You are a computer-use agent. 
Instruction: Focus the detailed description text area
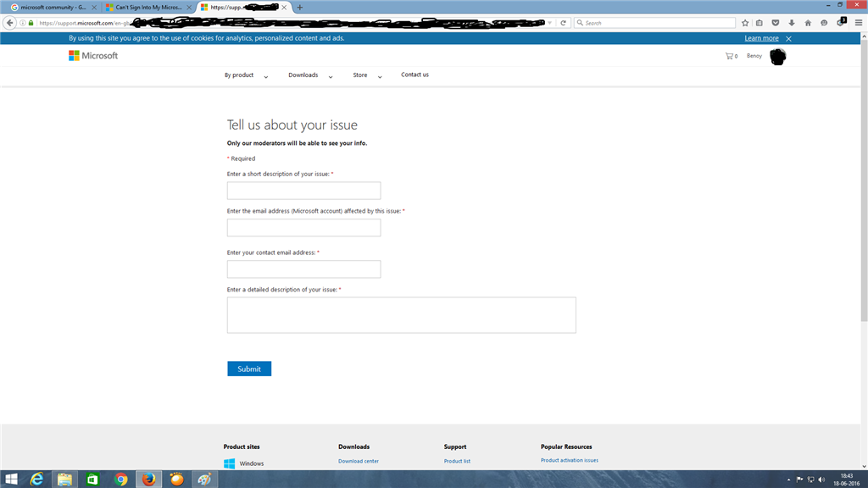click(x=401, y=315)
